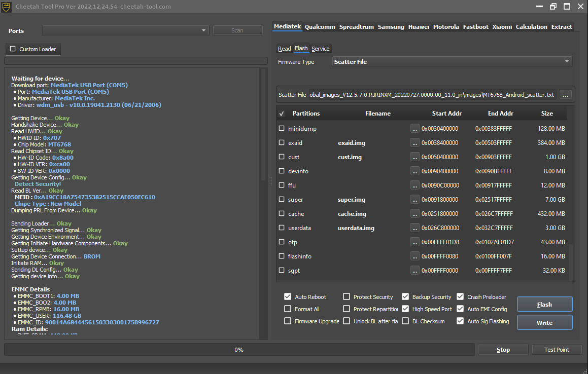Disable the Auto Reboot option
The width and height of the screenshot is (588, 374).
288,296
